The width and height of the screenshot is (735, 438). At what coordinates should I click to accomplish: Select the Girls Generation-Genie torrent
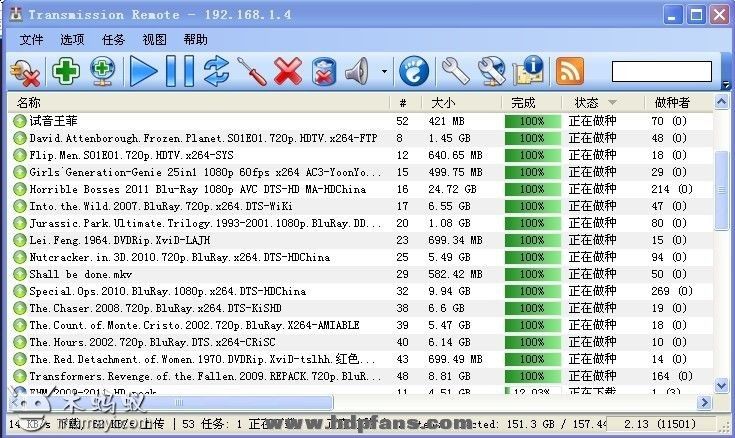pyautogui.click(x=361, y=172)
